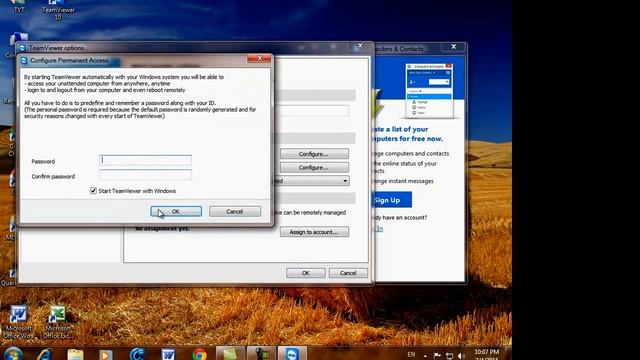Click the text field above the Configure buttons

313,110
